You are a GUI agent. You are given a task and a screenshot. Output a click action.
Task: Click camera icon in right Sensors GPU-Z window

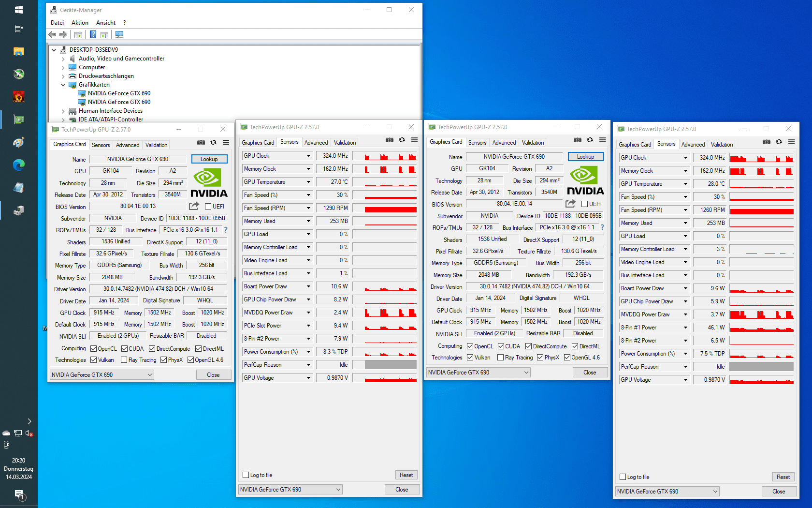(767, 142)
